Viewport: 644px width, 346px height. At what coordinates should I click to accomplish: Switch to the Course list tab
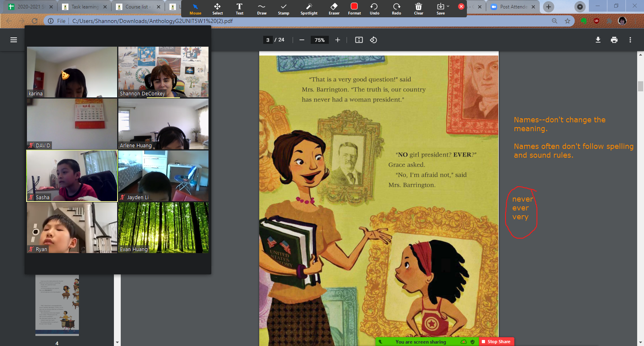pyautogui.click(x=138, y=7)
